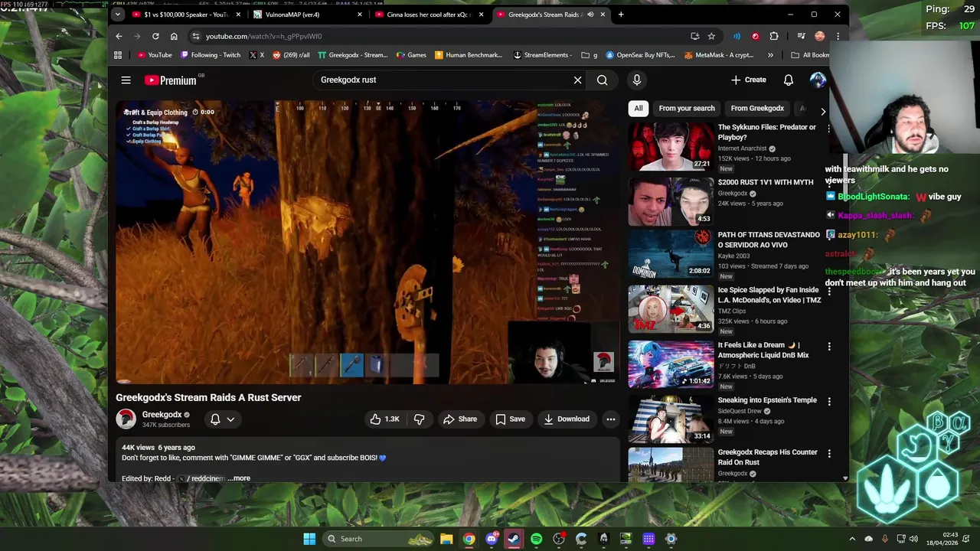980x551 pixels.
Task: Expand the subscription options chevron
Action: (x=230, y=419)
